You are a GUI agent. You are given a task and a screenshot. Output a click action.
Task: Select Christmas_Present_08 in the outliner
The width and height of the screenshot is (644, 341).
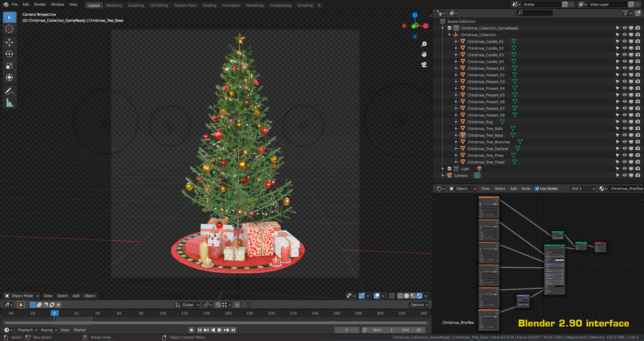click(486, 115)
